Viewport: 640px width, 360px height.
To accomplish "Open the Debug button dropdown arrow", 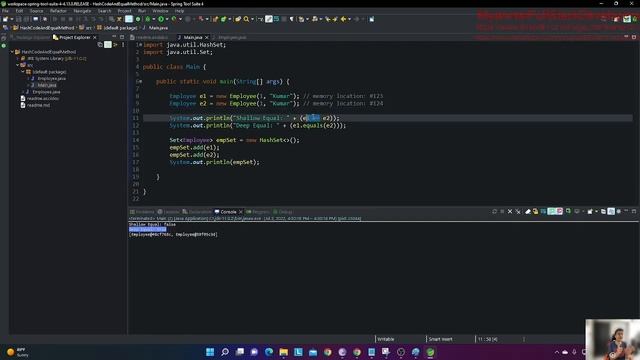I will point(153,19).
